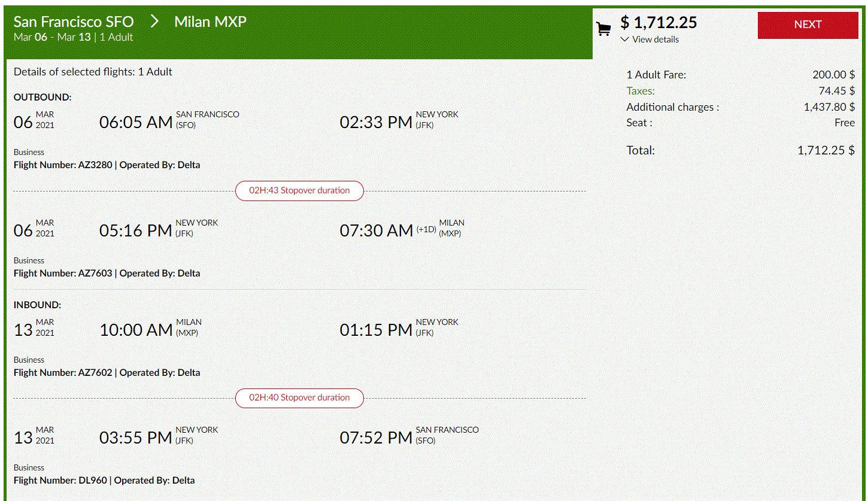The height and width of the screenshot is (501, 868).
Task: Click the San Francisco SFO header label
Action: 74,22
